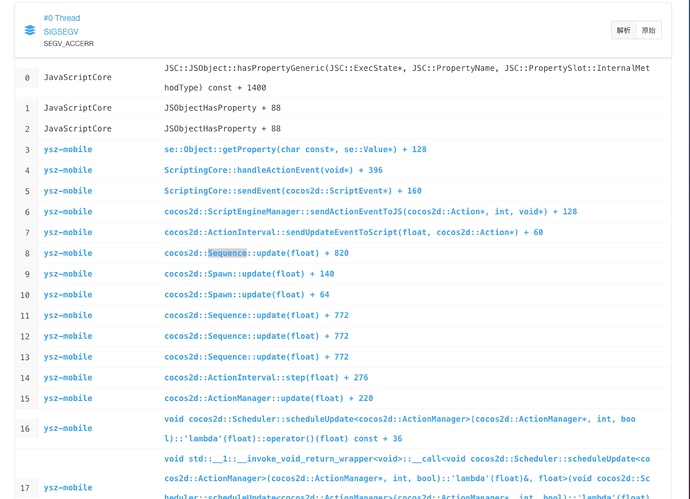The height and width of the screenshot is (499, 690).
Task: Click ysz-mobile module in frame 7
Action: (x=68, y=232)
